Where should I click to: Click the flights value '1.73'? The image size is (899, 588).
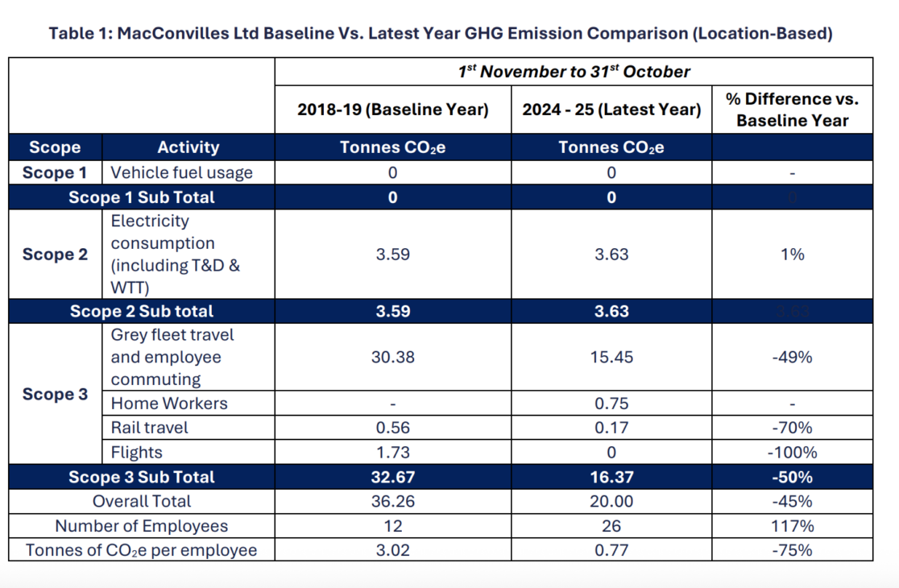click(393, 452)
